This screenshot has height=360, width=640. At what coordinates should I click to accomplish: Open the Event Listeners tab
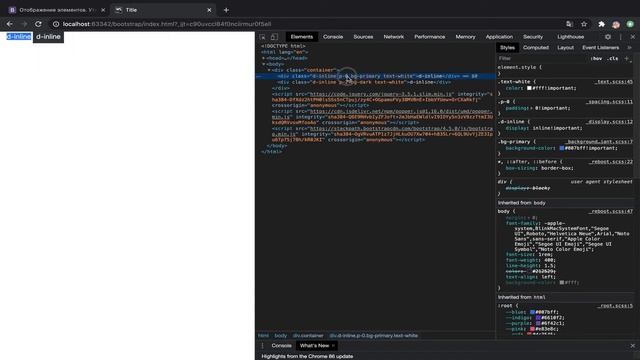click(x=600, y=48)
